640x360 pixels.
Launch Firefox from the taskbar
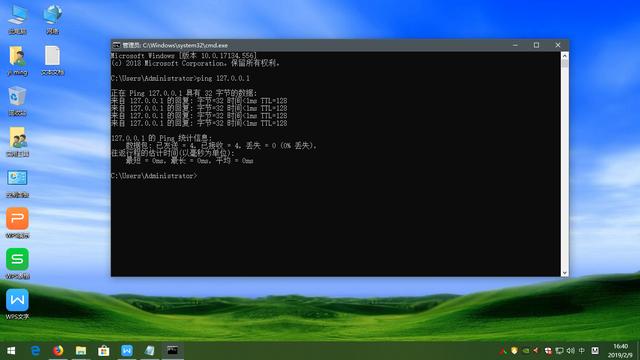coord(58,351)
